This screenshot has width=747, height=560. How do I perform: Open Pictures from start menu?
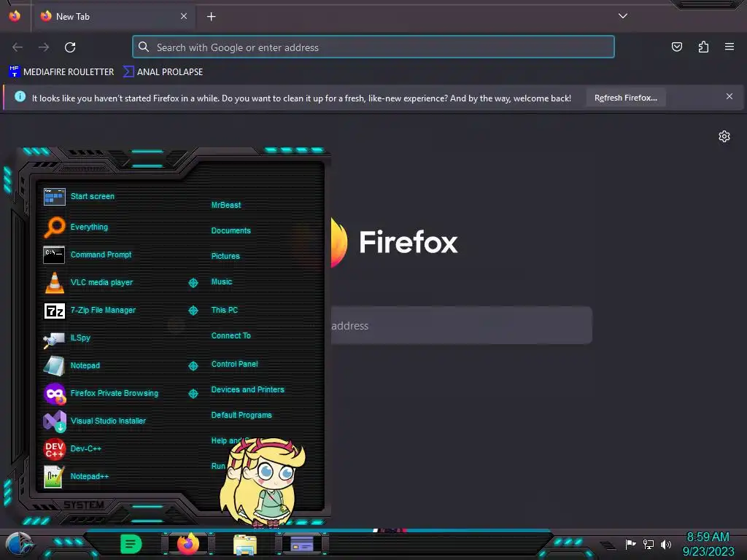click(225, 256)
